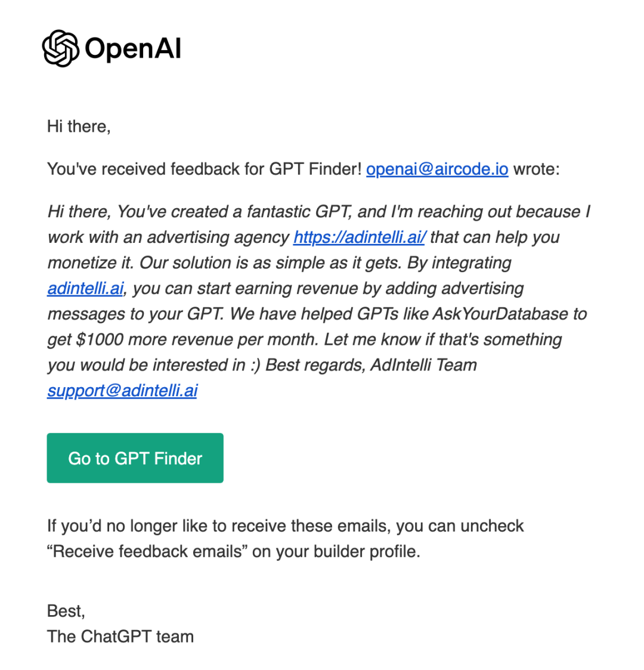Follow the https://adintelli.ai/ hyperlink
Image resolution: width=644 pixels, height=670 pixels.
tap(360, 237)
